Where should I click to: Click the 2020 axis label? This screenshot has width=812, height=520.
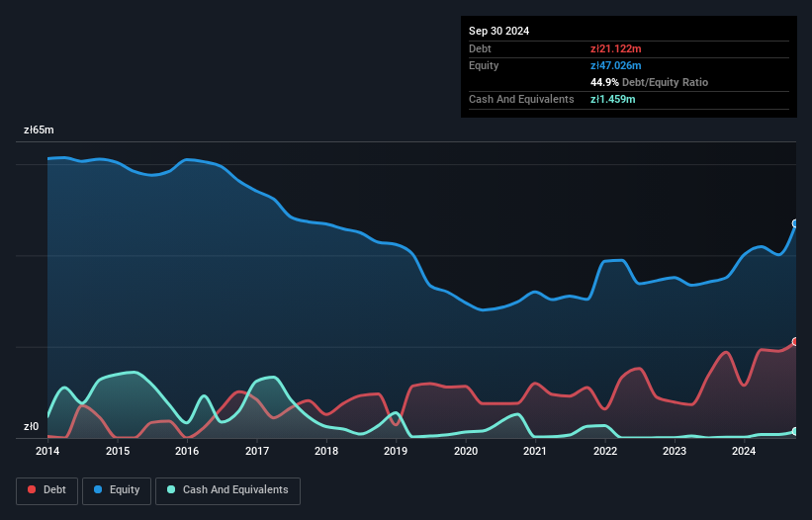(466, 451)
